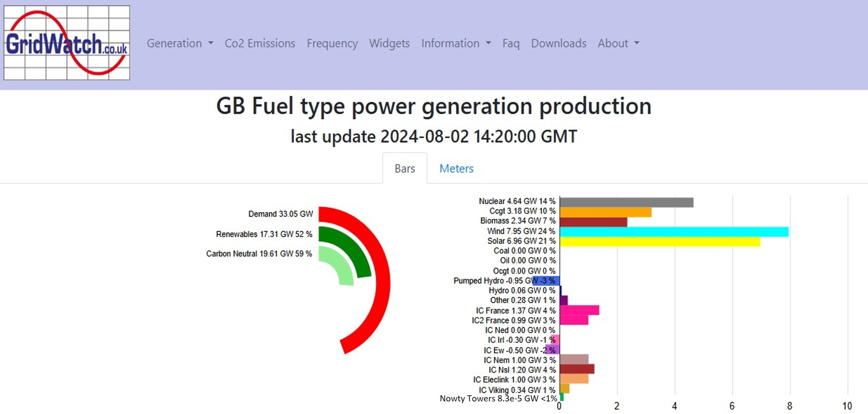Click the 'Coal 0.00 GW 0 %' label
The width and height of the screenshot is (868, 414).
click(x=525, y=251)
